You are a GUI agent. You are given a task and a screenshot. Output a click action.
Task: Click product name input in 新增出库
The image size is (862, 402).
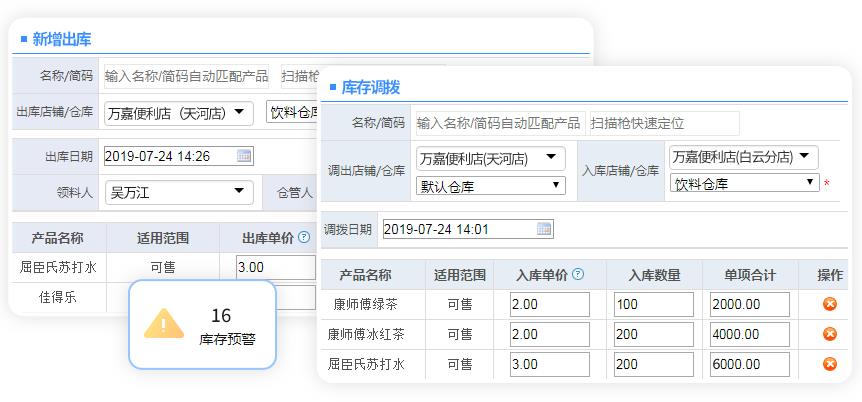click(186, 76)
